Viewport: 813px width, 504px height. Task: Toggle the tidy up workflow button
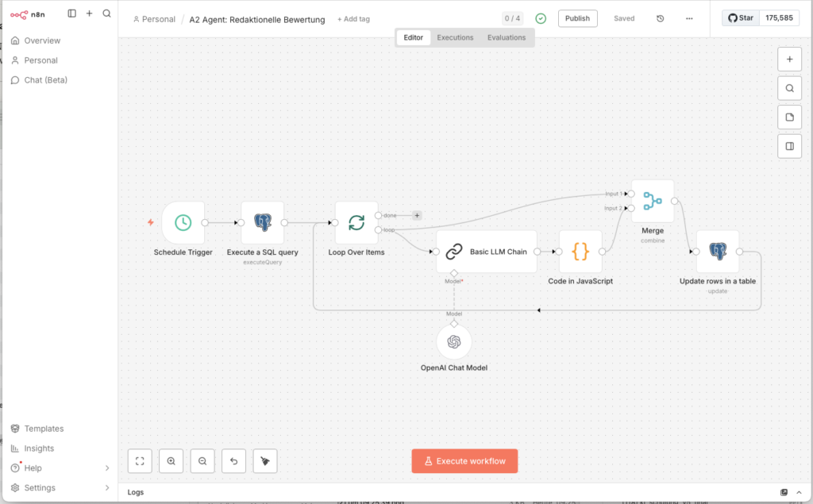pos(265,460)
